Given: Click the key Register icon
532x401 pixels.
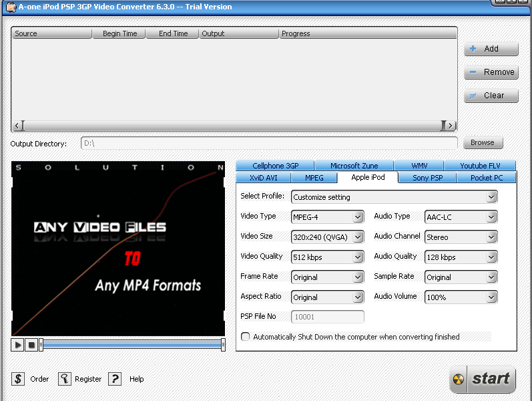Looking at the screenshot, I should [65, 378].
